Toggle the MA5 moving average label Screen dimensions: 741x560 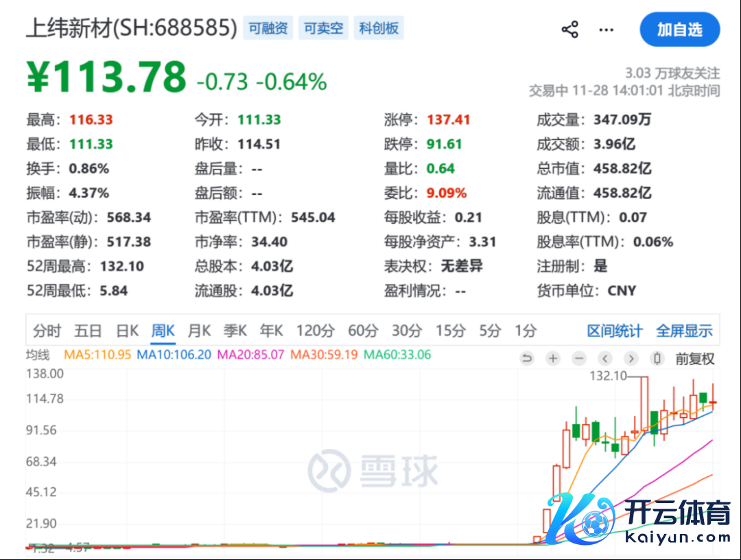tap(97, 355)
